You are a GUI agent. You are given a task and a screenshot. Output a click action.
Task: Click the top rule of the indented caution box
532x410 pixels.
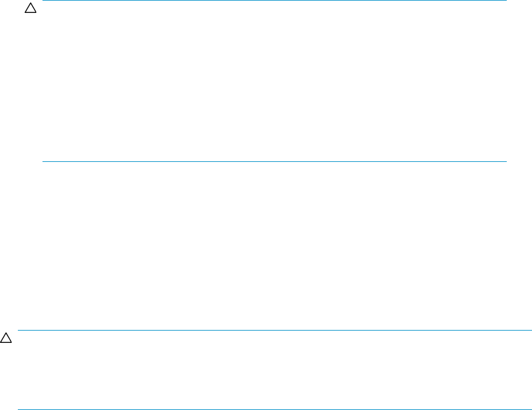[274, 1]
